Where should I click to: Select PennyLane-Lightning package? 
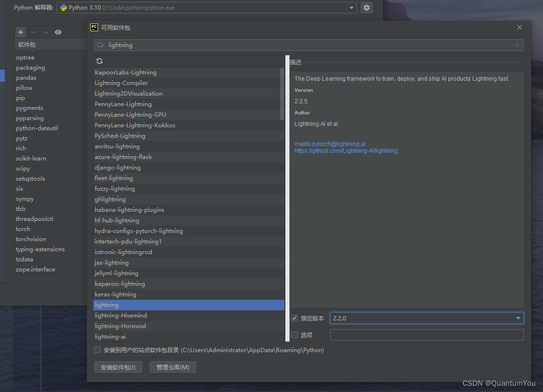189,104
